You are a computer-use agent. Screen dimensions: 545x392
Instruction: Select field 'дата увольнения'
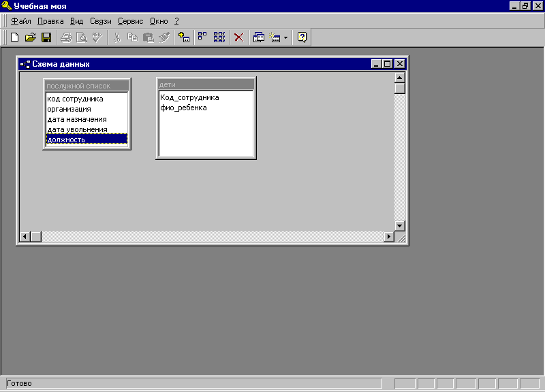[87, 129]
